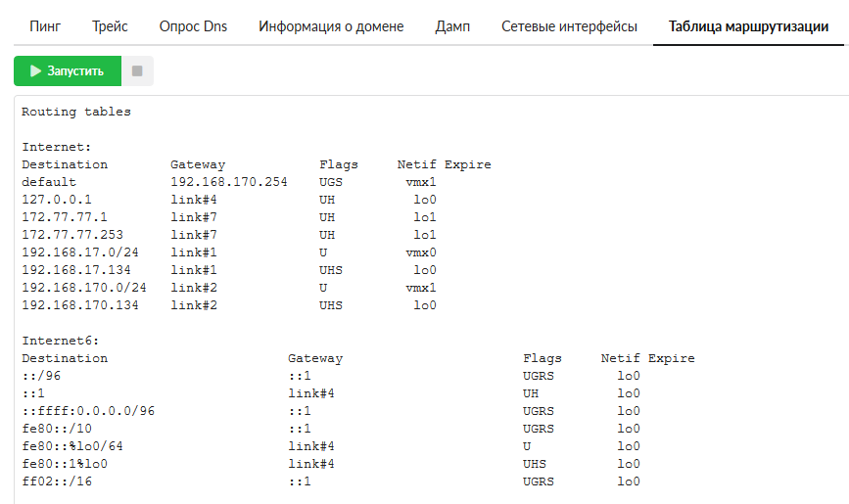
Task: Click the ff02::/16 destination entry
Action: tap(57, 481)
